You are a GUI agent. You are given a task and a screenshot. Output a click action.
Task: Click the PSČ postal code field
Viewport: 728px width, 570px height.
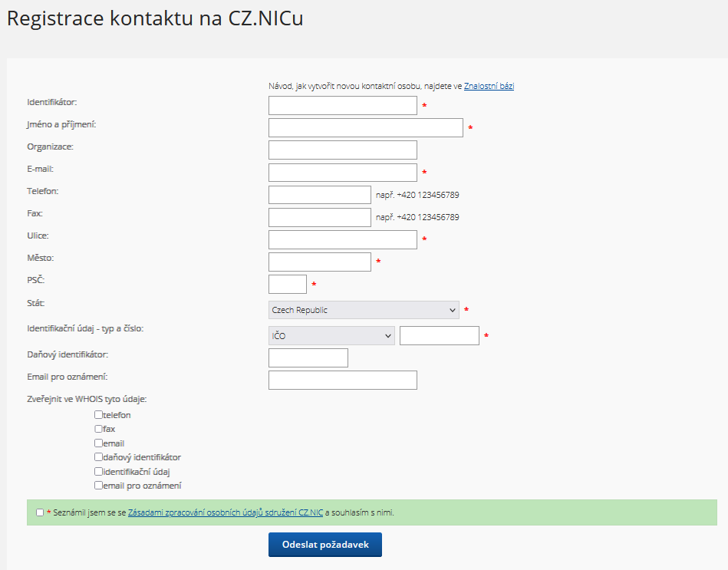pos(288,284)
